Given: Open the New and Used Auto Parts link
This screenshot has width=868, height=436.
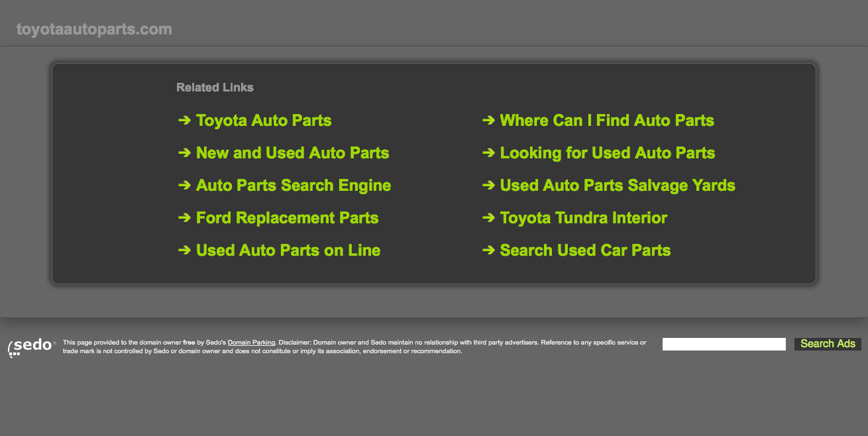Looking at the screenshot, I should pos(292,153).
